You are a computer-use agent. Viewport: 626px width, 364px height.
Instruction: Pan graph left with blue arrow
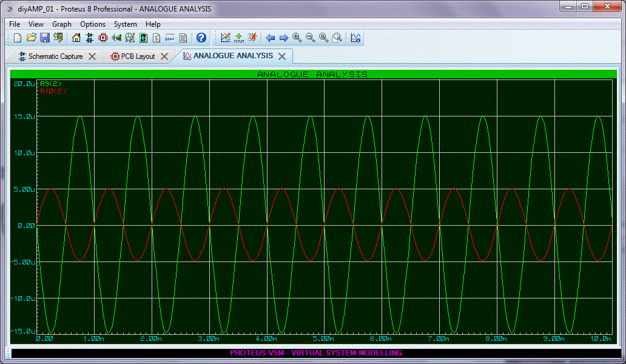[x=271, y=38]
